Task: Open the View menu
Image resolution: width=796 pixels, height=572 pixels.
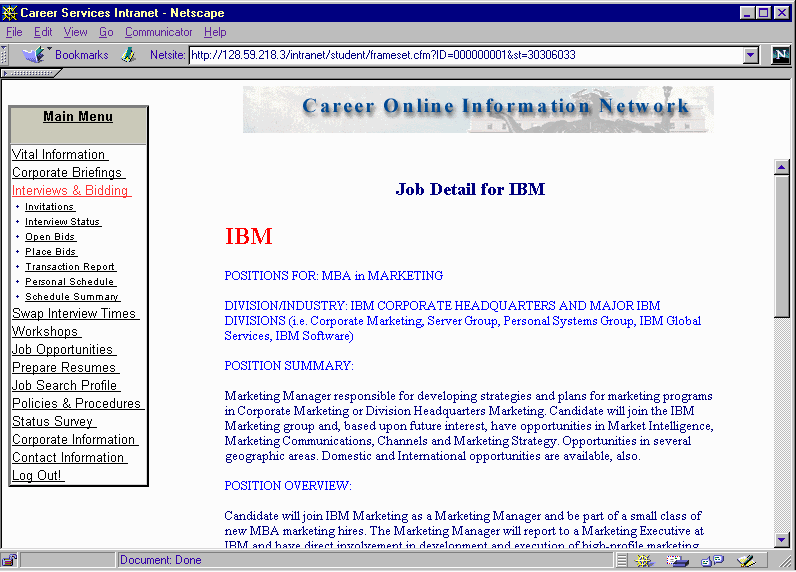Action: [x=75, y=32]
